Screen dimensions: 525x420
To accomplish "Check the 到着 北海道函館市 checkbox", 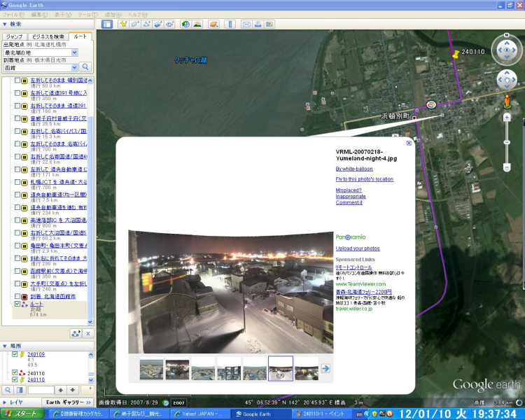I will tap(17, 296).
